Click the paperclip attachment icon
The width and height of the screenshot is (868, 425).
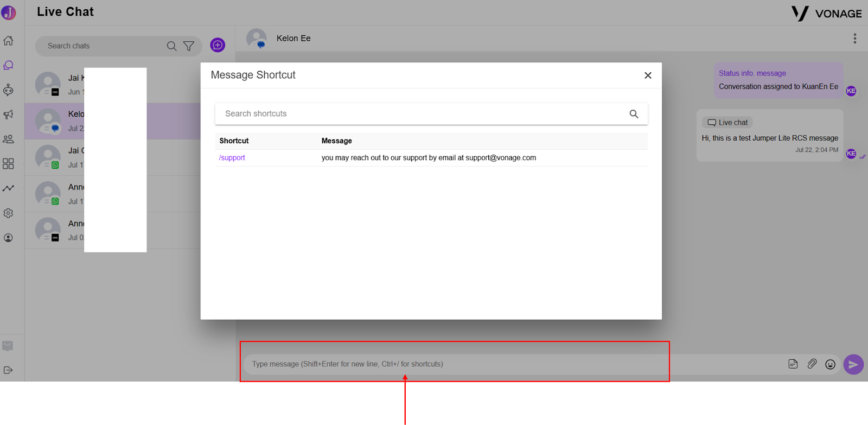(812, 364)
